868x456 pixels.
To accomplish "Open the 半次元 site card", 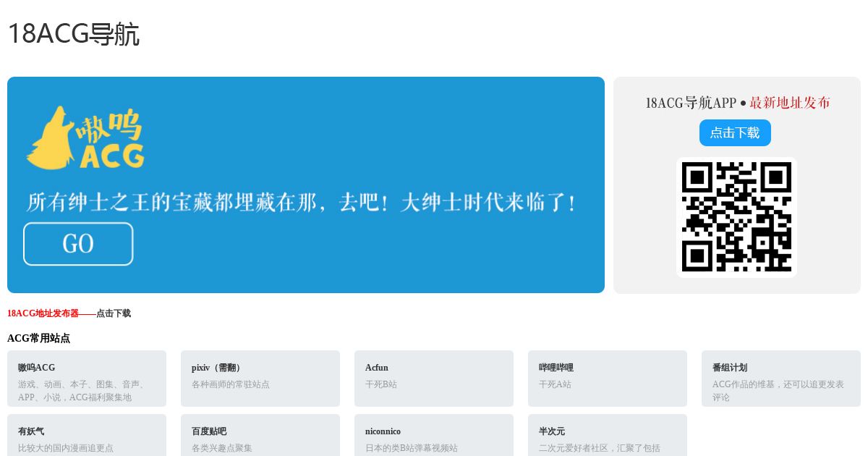I will (608, 435).
